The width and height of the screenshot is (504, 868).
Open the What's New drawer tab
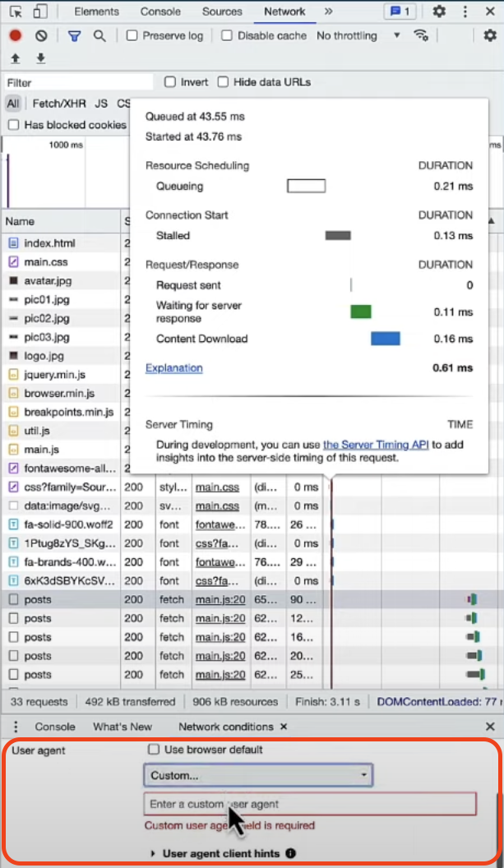point(123,727)
